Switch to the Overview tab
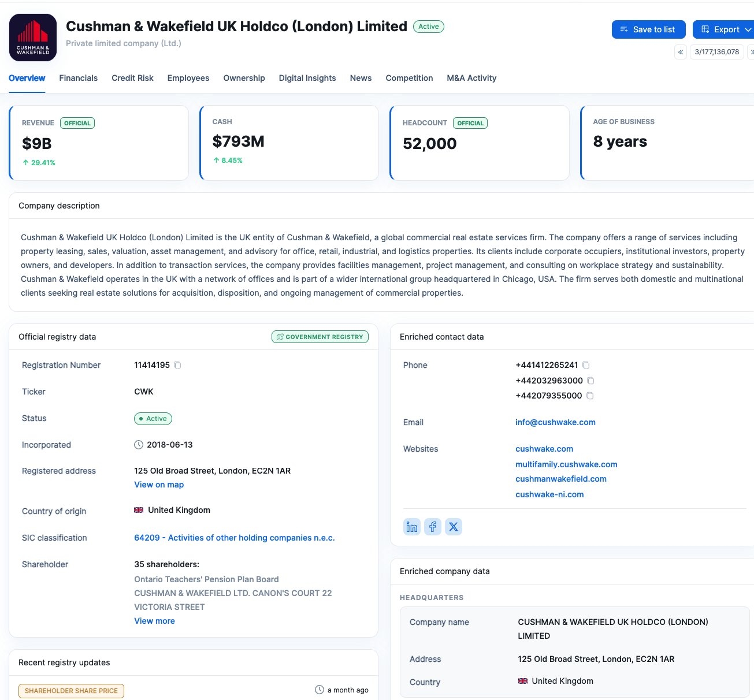 click(27, 78)
